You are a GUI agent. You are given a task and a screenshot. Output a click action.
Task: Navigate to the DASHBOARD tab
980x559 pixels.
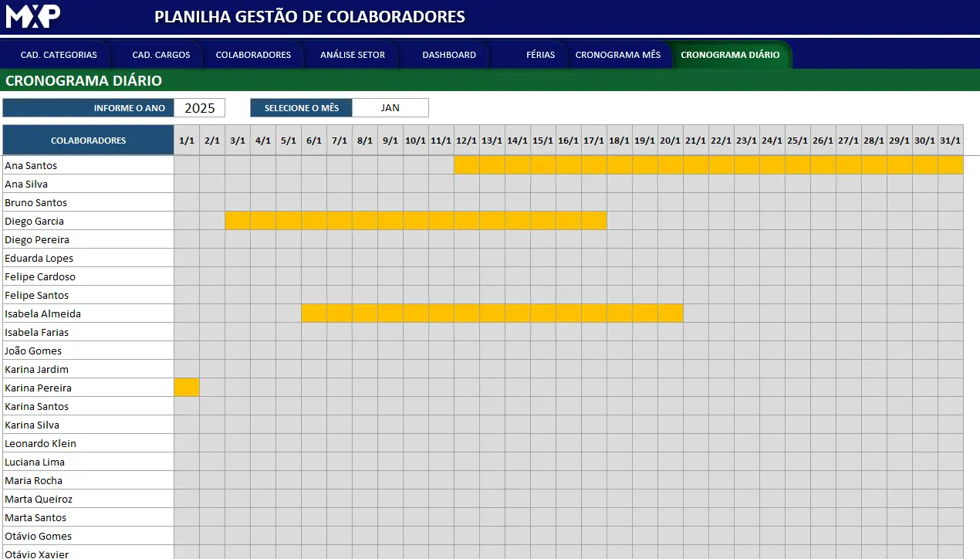(449, 55)
